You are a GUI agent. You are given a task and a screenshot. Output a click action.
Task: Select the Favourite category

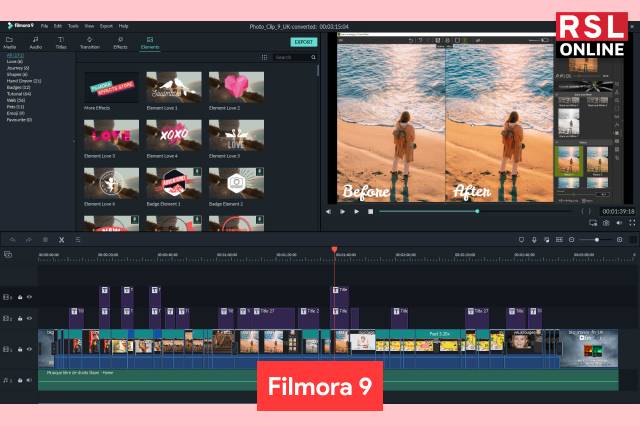tap(19, 120)
